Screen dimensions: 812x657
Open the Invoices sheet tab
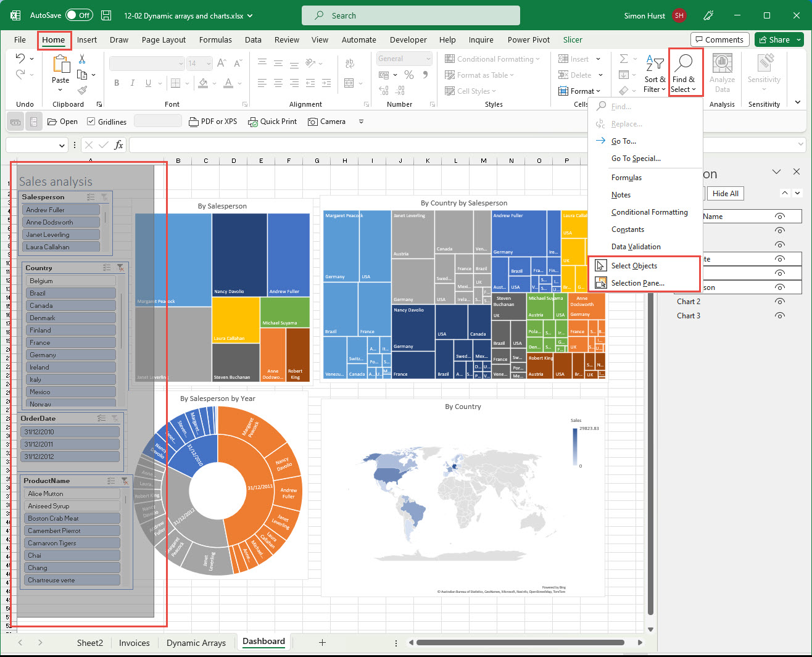pos(135,643)
